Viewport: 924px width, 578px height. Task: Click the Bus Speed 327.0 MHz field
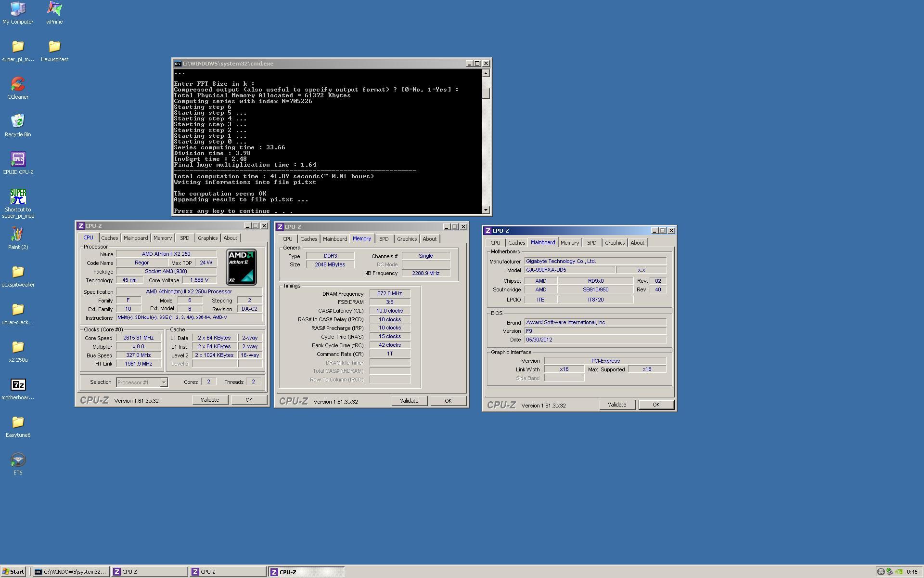tap(139, 355)
